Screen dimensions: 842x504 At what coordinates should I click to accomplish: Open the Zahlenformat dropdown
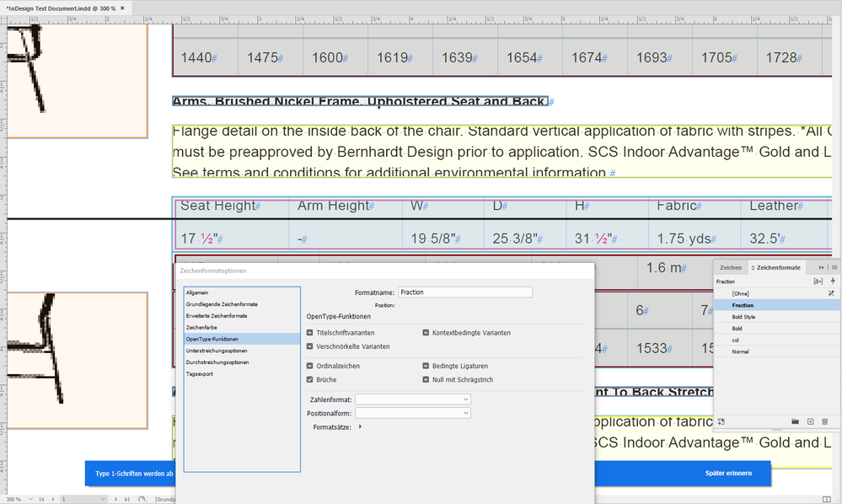pos(413,399)
